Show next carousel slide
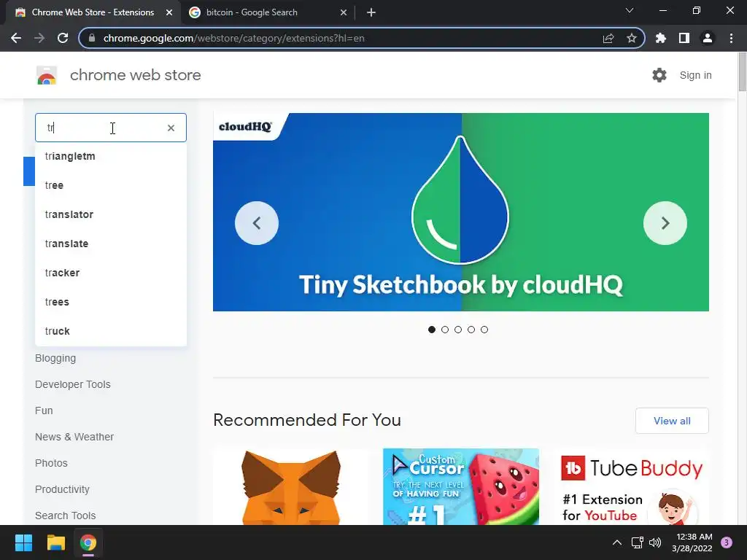 pyautogui.click(x=665, y=223)
